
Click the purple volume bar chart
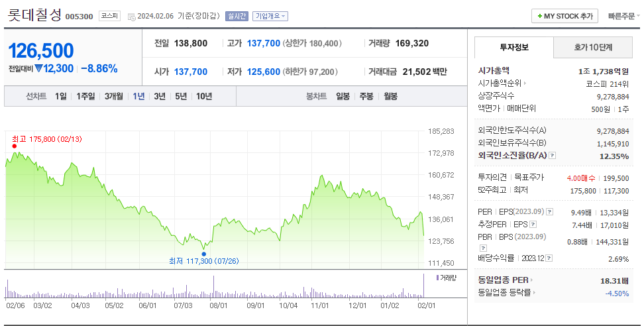215,286
